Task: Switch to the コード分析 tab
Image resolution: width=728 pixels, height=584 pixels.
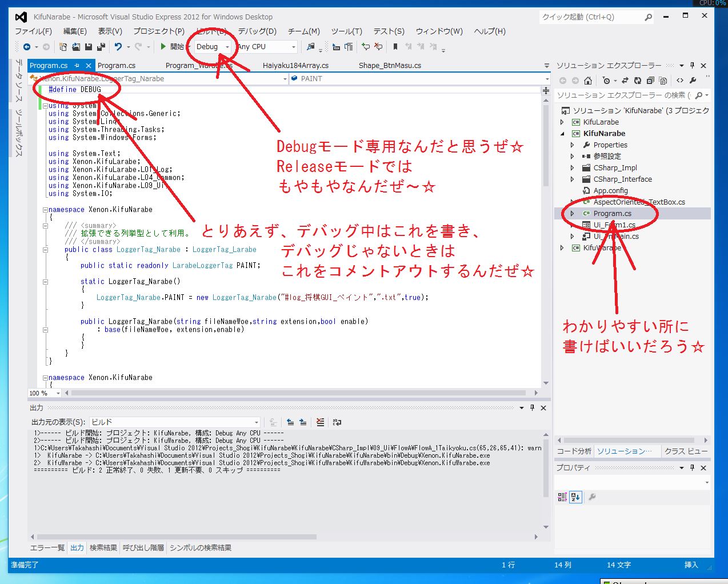Action: tap(574, 451)
